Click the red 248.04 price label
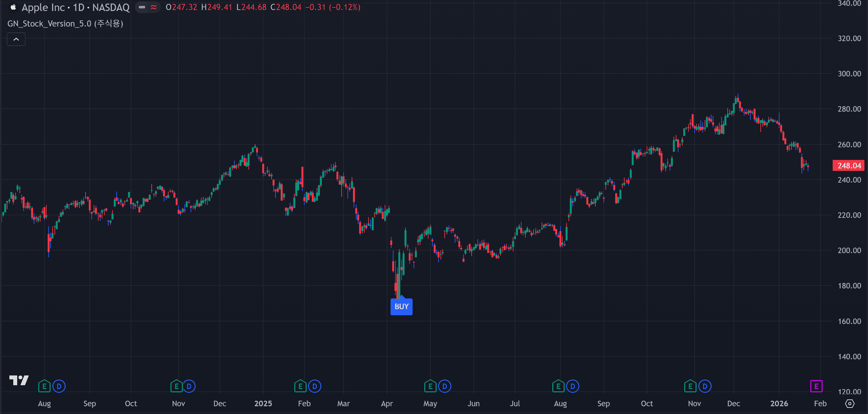868x414 pixels. [x=849, y=166]
